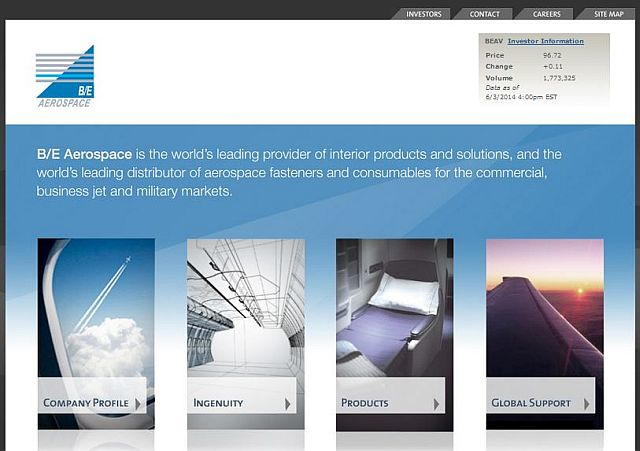Click the 'Volume' label in stock box
The width and height of the screenshot is (640, 451).
(499, 78)
